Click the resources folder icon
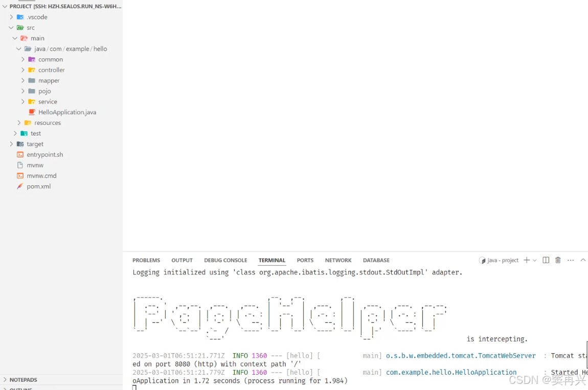Image resolution: width=588 pixels, height=390 pixels. 28,123
